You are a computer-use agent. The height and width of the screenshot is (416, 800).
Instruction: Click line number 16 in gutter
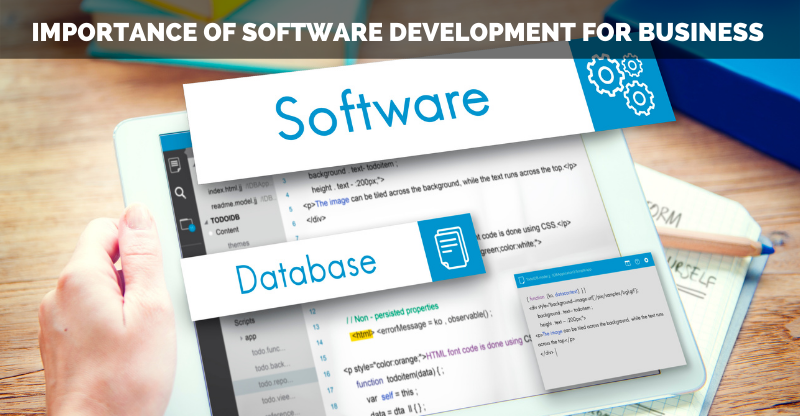click(x=327, y=374)
